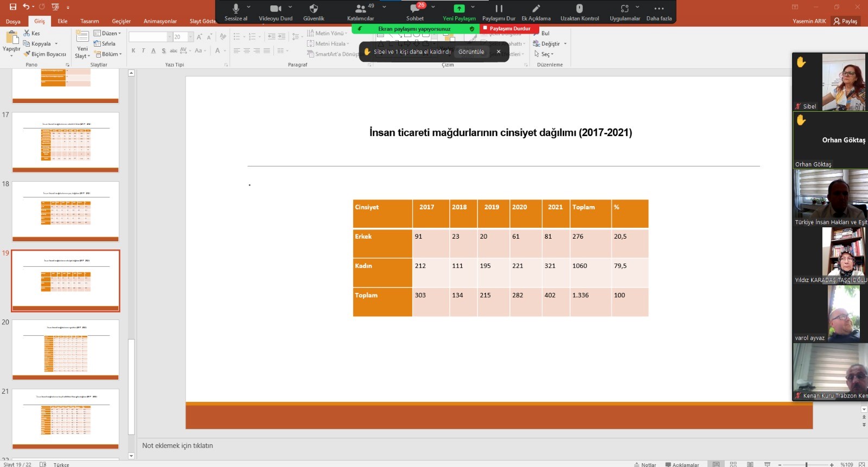
Task: Expand the Düzen layout dropdown
Action: click(x=107, y=34)
